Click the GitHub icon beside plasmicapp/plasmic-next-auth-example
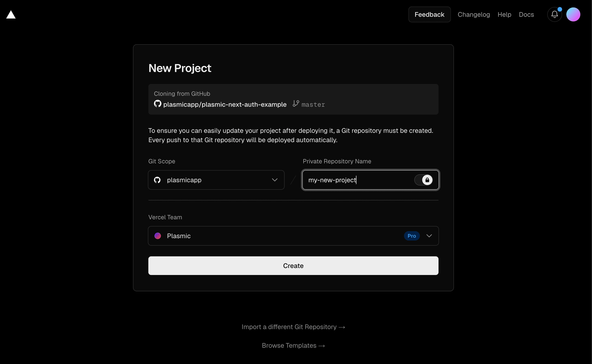The height and width of the screenshot is (364, 592). (157, 104)
